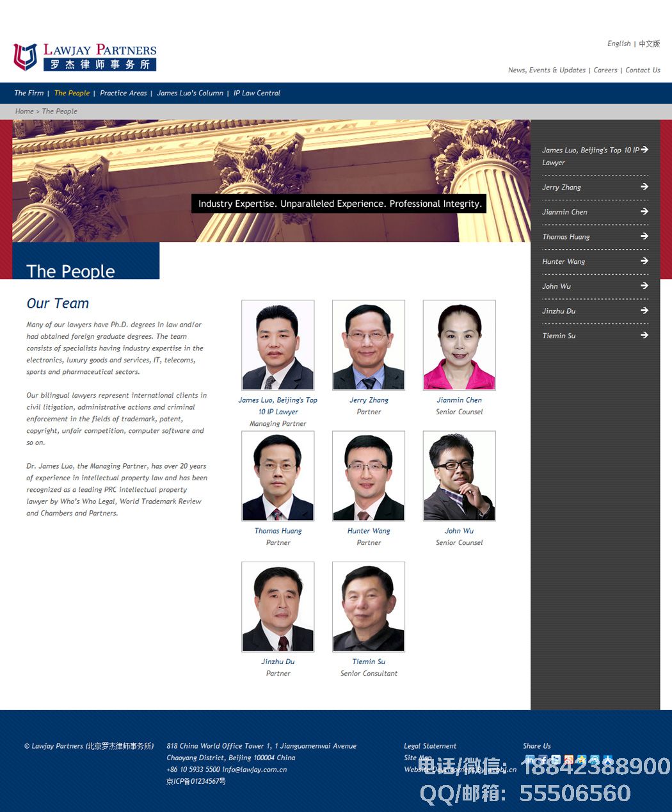Click the column banner image
Viewport: 672px width, 812px height.
click(271, 181)
